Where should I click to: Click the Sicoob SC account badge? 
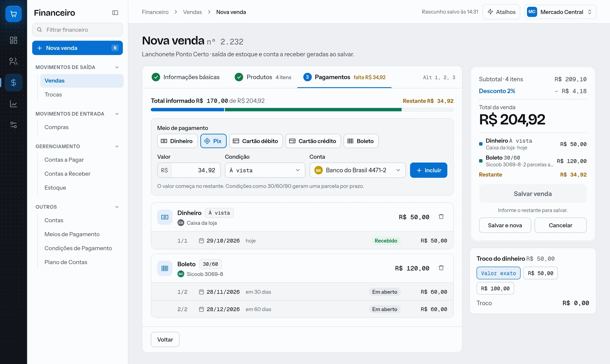pos(181,274)
